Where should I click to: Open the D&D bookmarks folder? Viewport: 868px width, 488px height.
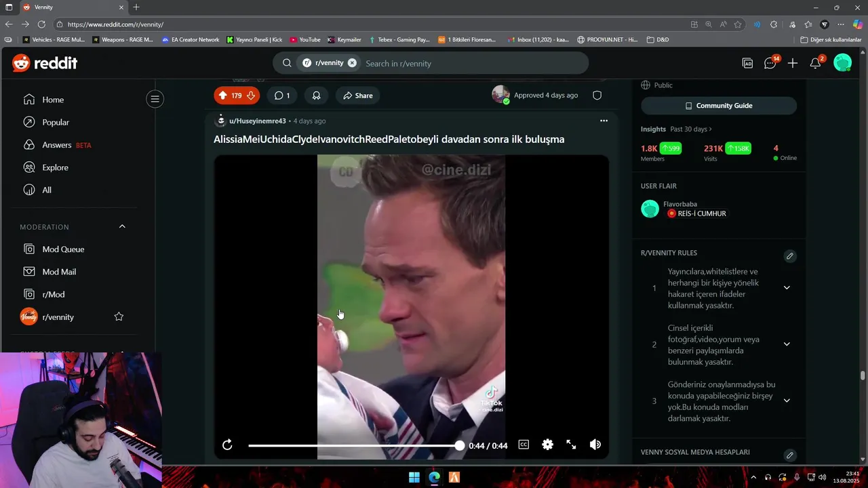tap(658, 39)
